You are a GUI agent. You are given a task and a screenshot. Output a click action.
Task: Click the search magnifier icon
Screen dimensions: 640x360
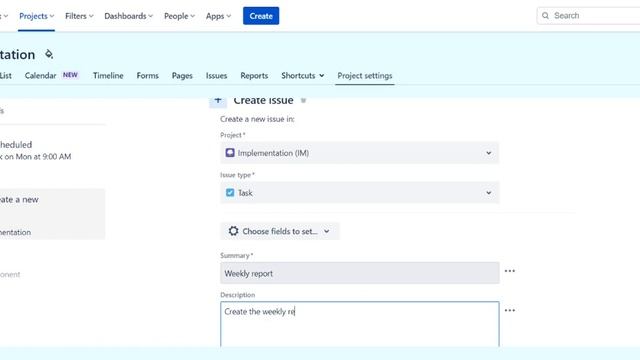545,16
